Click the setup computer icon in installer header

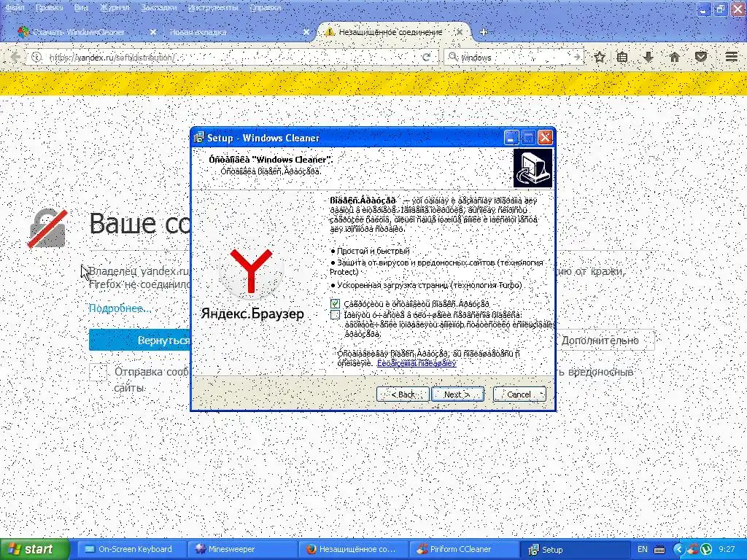coord(533,168)
